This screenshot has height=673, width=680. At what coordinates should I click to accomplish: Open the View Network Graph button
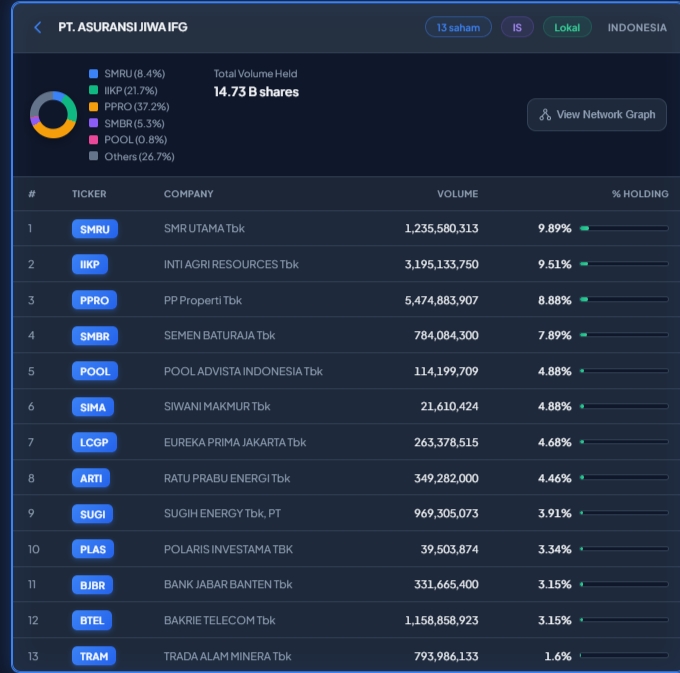point(597,115)
